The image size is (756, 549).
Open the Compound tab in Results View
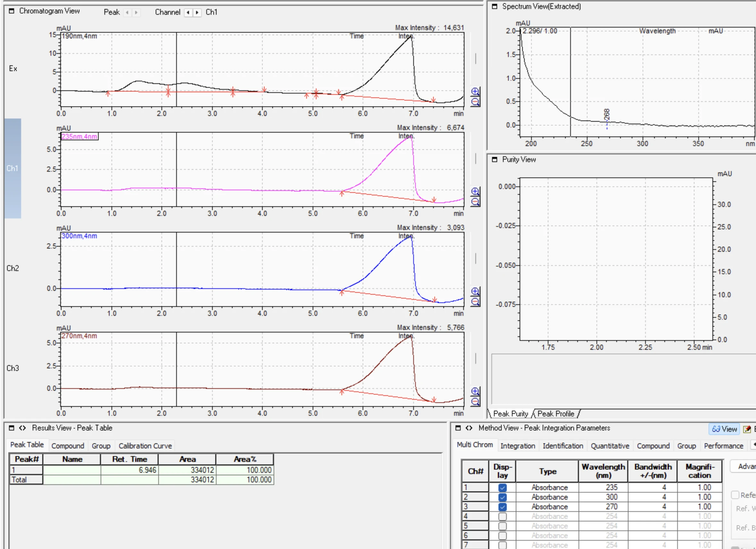coord(68,446)
